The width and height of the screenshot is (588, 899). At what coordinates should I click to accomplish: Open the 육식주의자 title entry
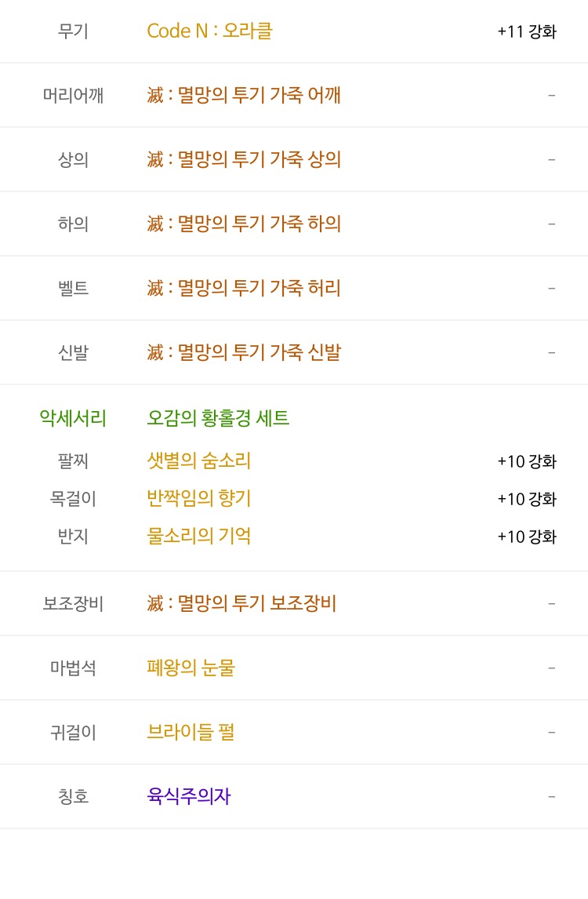(188, 797)
